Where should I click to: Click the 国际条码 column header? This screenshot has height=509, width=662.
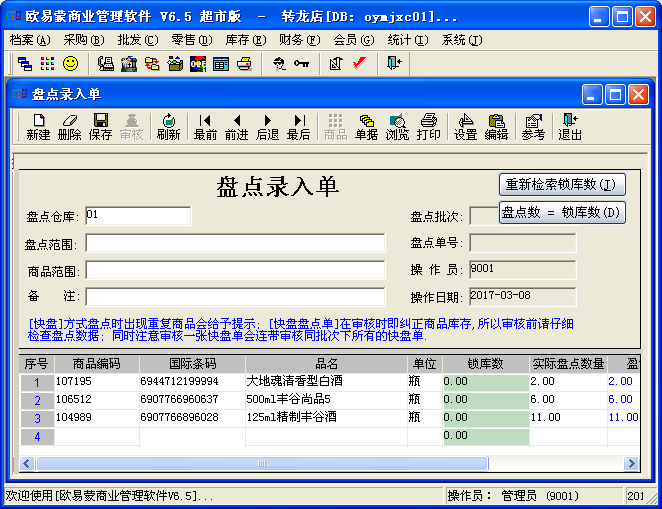(x=192, y=364)
